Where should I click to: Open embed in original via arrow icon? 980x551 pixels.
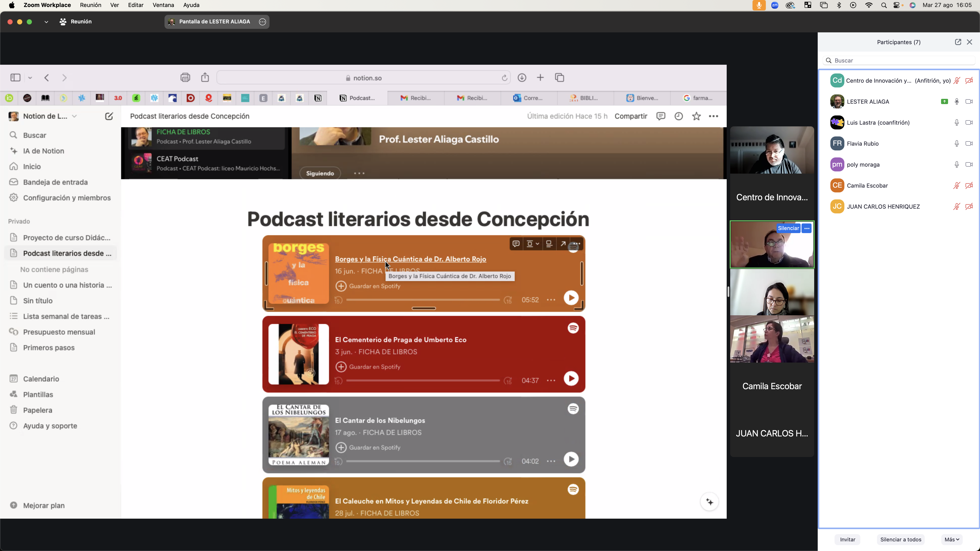coord(563,244)
